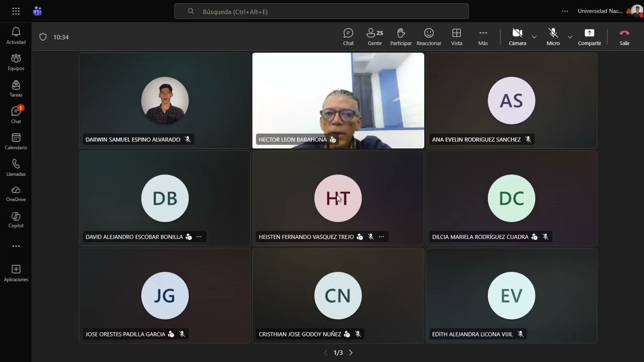The width and height of the screenshot is (644, 362).
Task: Click the EV avatar circle
Action: tap(511, 296)
